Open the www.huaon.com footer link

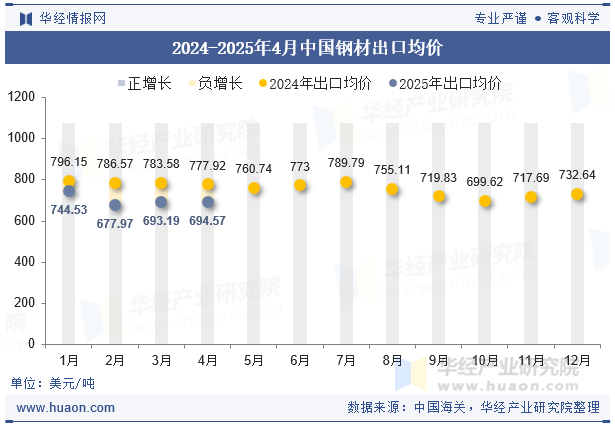[x=66, y=408]
